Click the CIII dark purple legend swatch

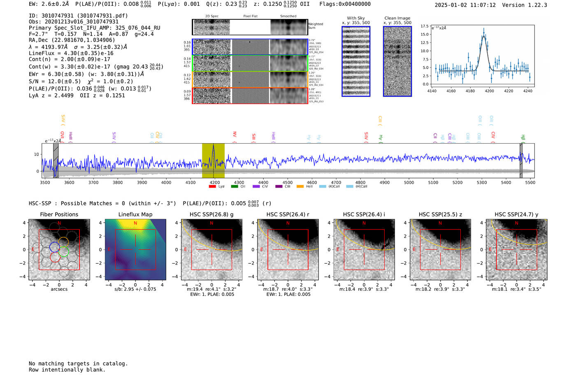[279, 187]
